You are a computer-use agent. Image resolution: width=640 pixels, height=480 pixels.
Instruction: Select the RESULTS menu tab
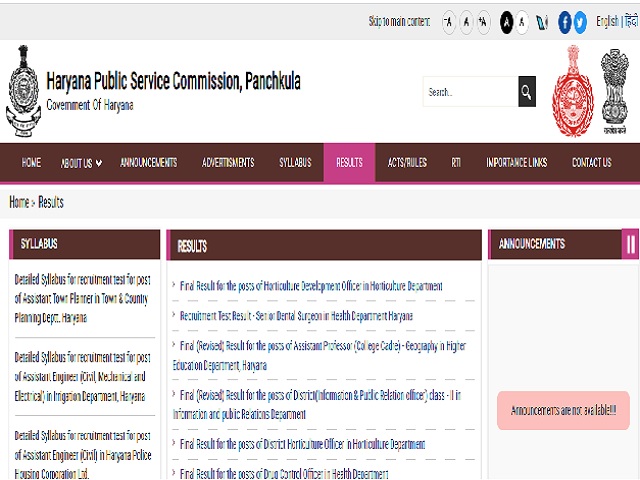[349, 162]
